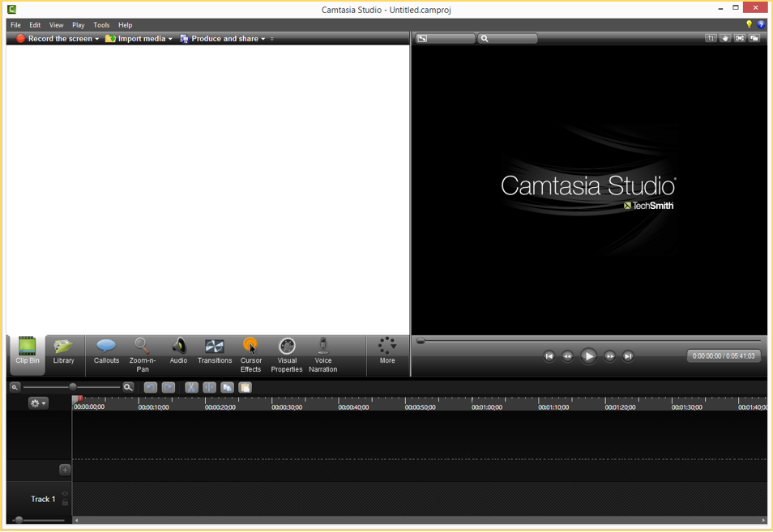This screenshot has width=773, height=532.
Task: Step backward with rewind button
Action: pos(567,356)
